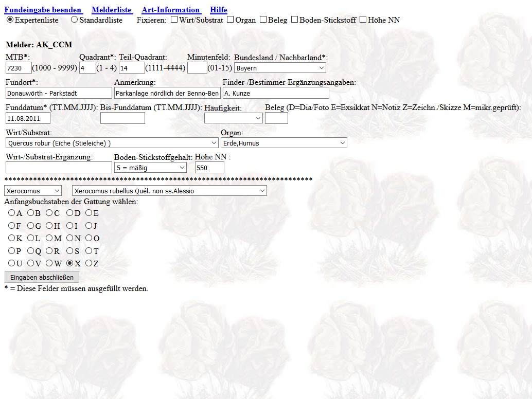Screen dimensions: 532x399
Task: Choose the letter M genus radio button
Action: pos(49,239)
